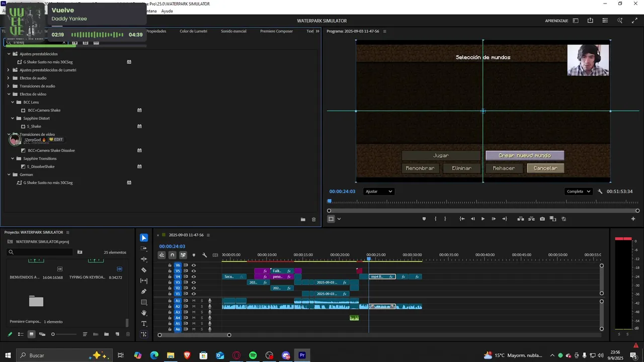
Task: Click the Project panel search field
Action: (40, 252)
